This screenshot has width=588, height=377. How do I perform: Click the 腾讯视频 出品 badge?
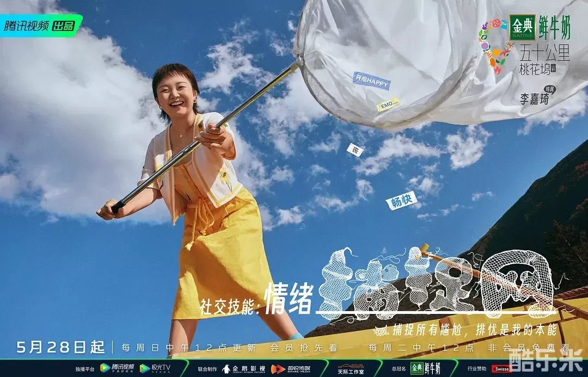[x=41, y=26]
